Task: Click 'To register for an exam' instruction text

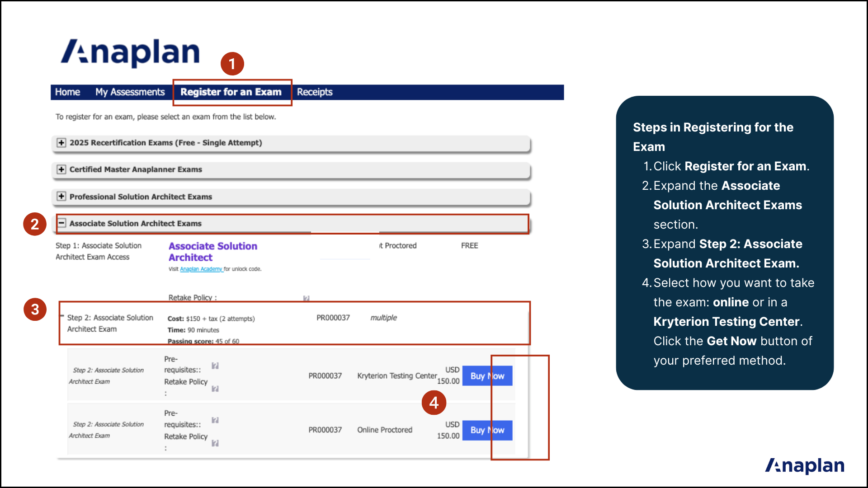Action: click(x=165, y=117)
